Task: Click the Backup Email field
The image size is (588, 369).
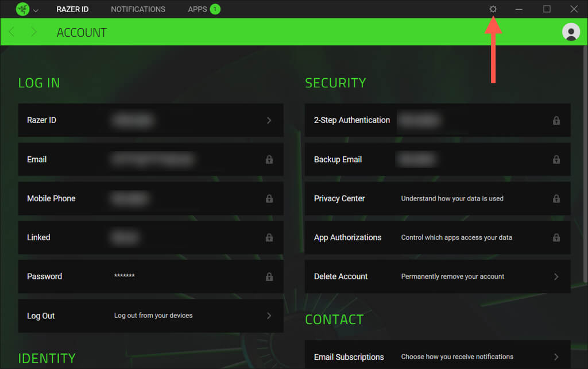Action: click(x=438, y=160)
